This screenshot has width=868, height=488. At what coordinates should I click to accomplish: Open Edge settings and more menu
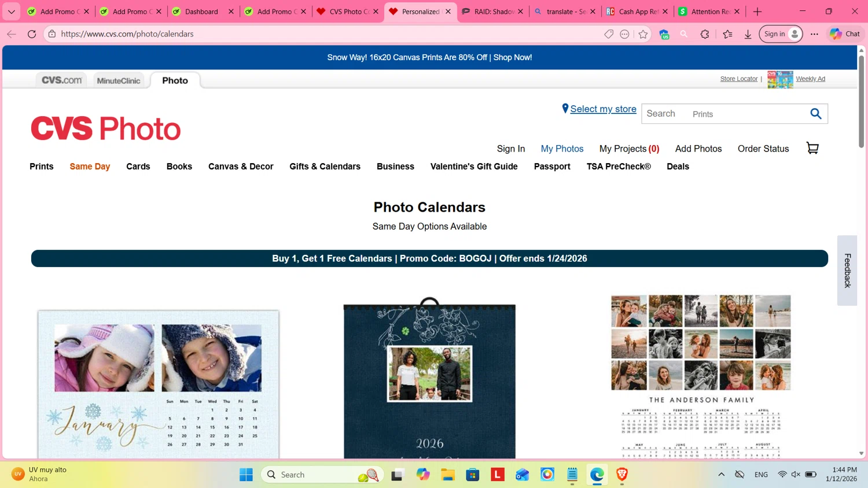point(814,34)
